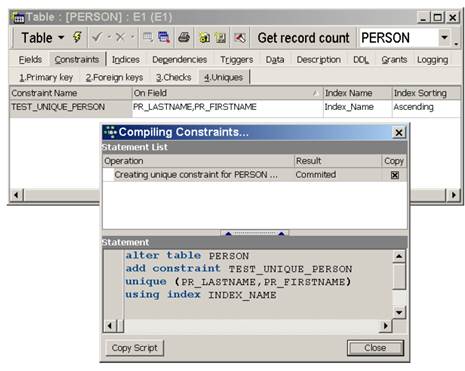
Task: Open the 3.Checks sub-tab
Action: pyautogui.click(x=173, y=77)
